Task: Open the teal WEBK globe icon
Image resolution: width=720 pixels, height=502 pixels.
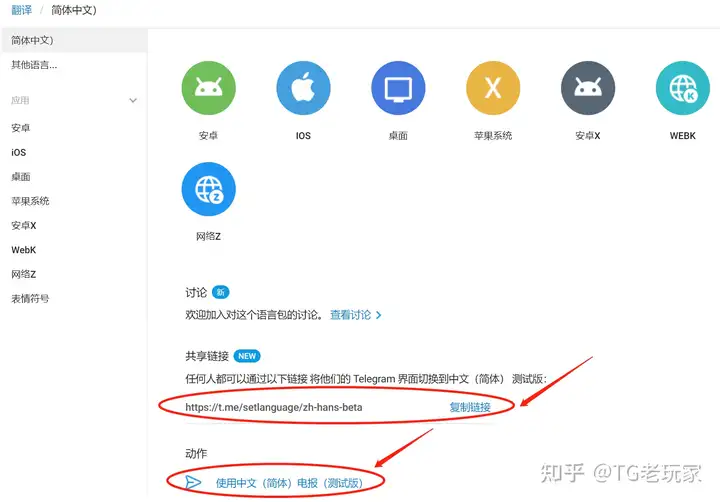Action: coord(683,88)
